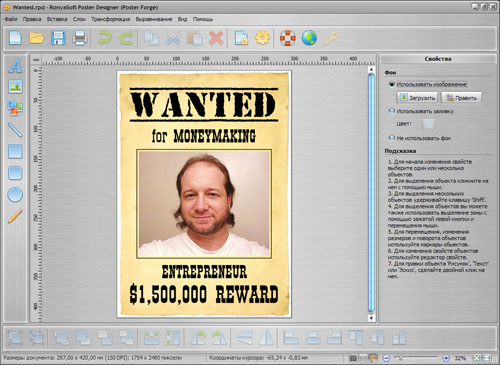Click the key registration icon
The image size is (500, 365).
tap(331, 38)
